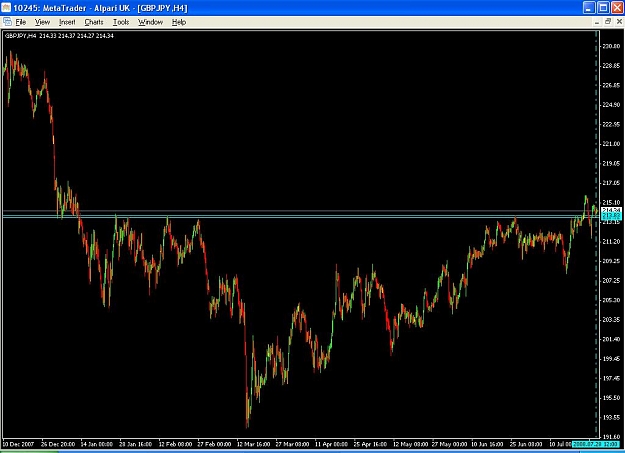Click the 230.80 price axis label
This screenshot has width=625, height=453.
coord(611,46)
